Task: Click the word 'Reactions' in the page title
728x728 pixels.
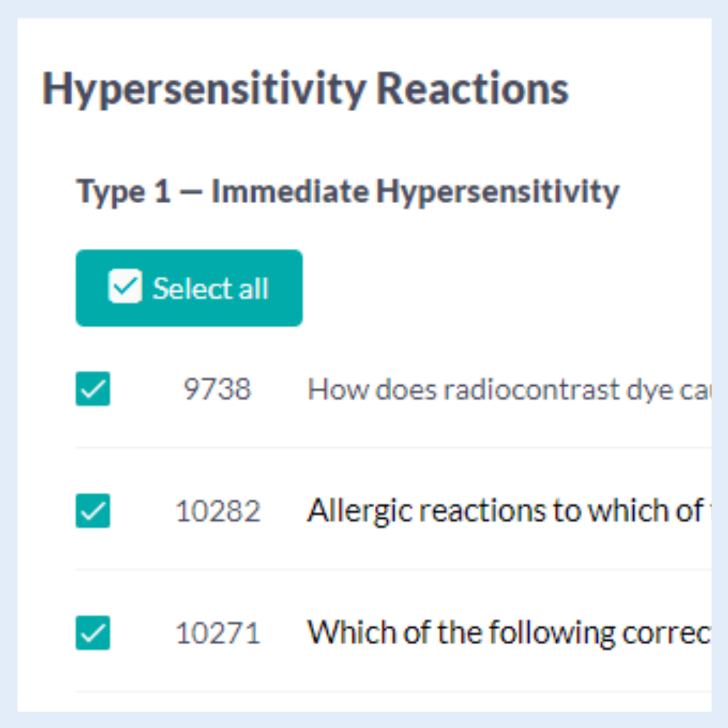Action: 473,89
